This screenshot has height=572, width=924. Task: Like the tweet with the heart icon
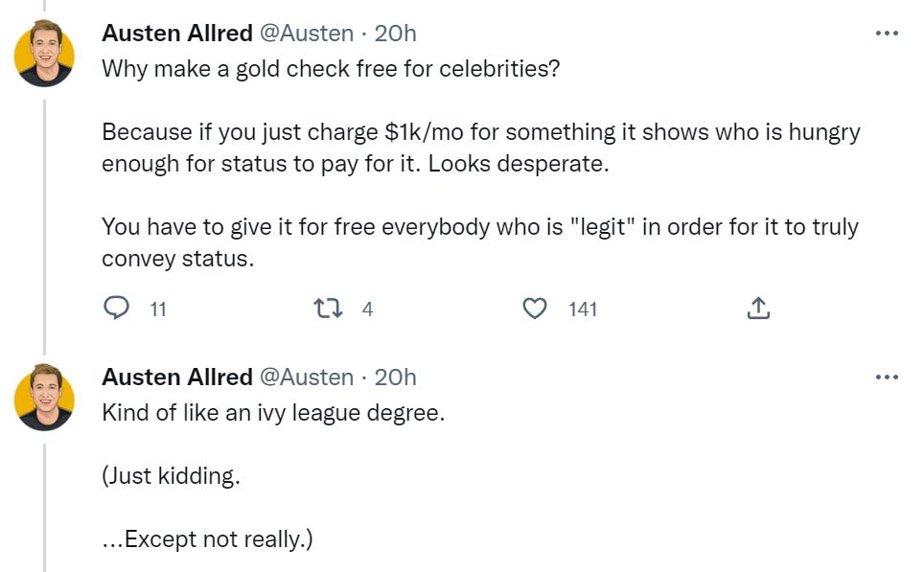coord(535,309)
